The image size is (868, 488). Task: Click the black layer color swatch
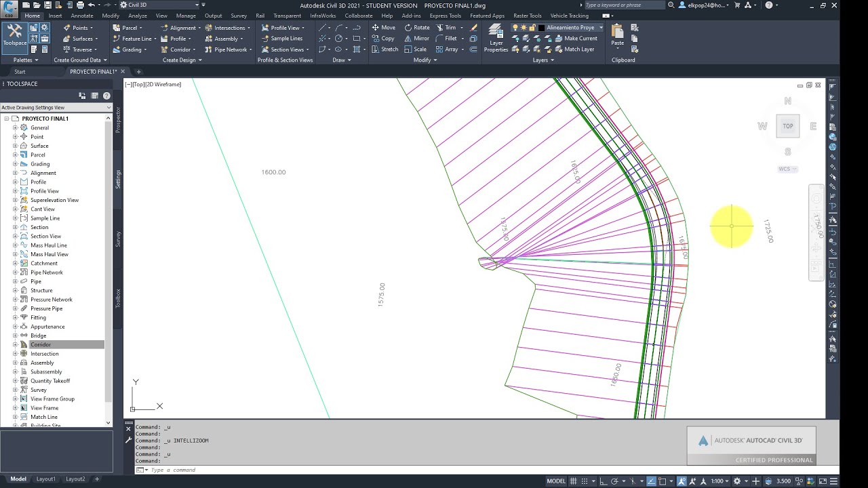click(541, 28)
